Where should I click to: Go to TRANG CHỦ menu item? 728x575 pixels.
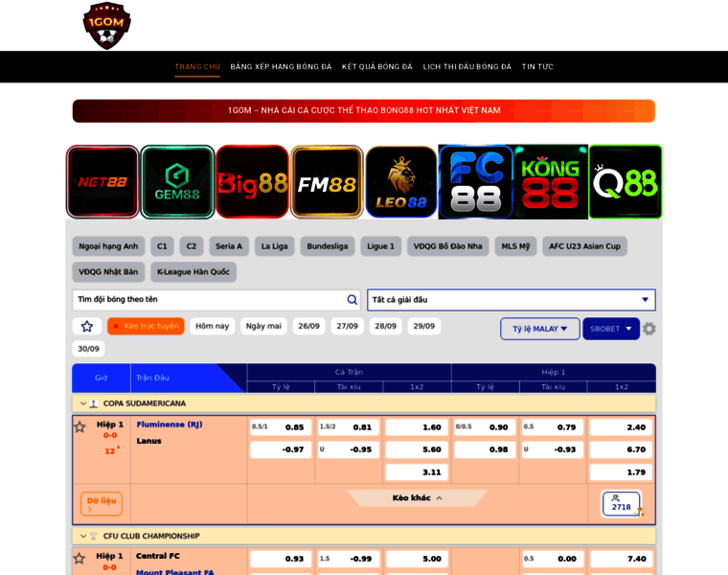pos(197,66)
